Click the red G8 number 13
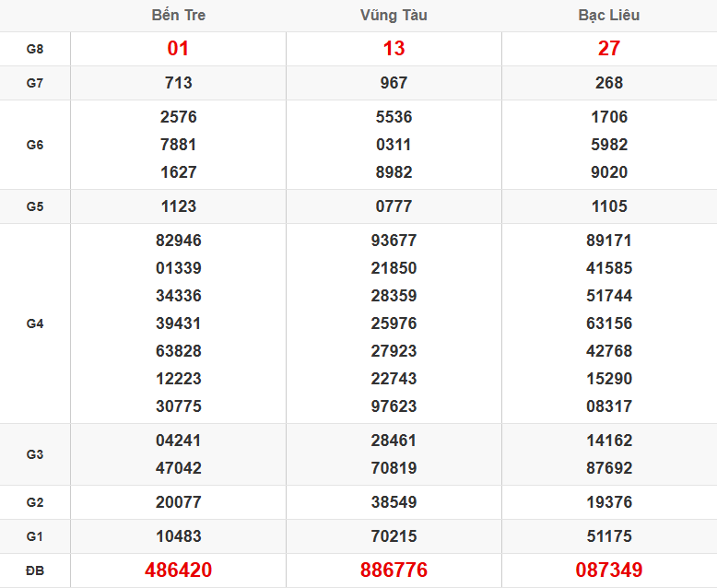This screenshot has height=588, width=717. (394, 49)
